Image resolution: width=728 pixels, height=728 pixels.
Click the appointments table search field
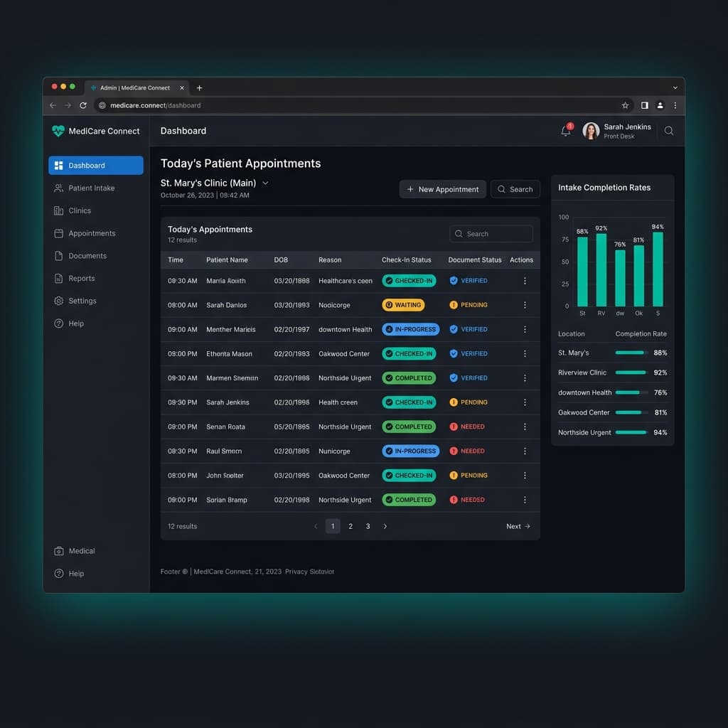(491, 234)
